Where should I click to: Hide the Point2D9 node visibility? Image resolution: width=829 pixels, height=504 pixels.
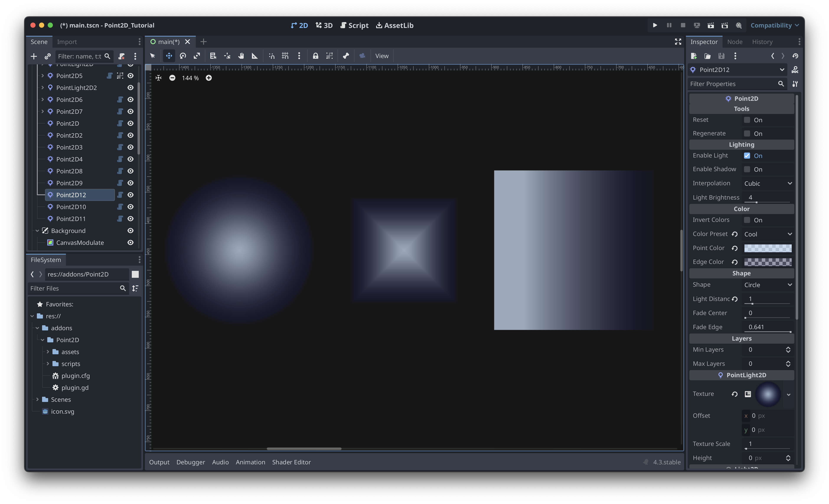coord(131,183)
